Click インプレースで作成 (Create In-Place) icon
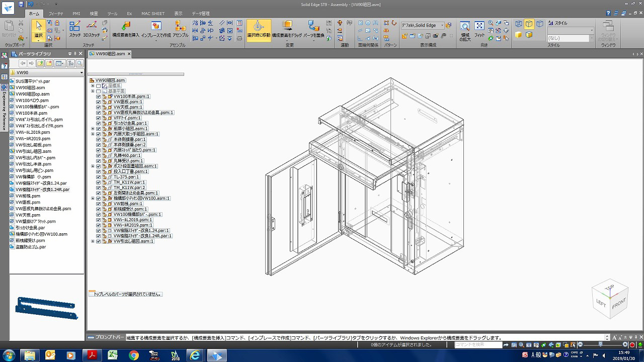This screenshot has height=362, width=644. pyautogui.click(x=156, y=30)
